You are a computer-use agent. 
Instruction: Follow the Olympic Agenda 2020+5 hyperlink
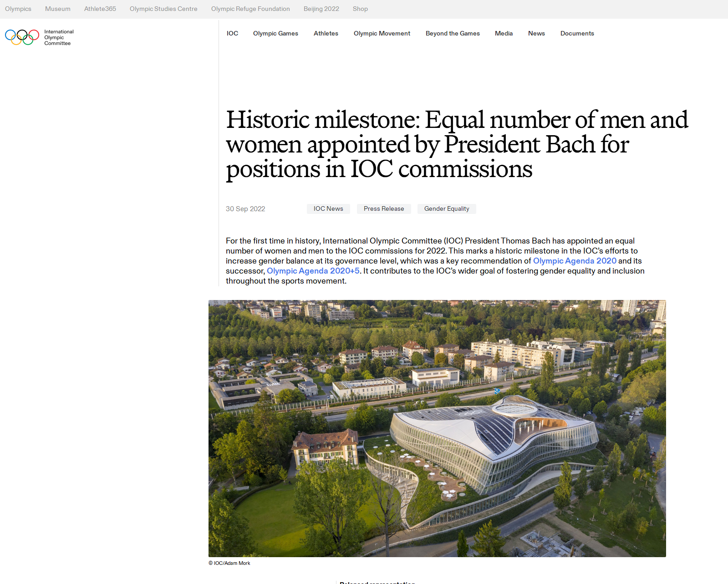[313, 271]
